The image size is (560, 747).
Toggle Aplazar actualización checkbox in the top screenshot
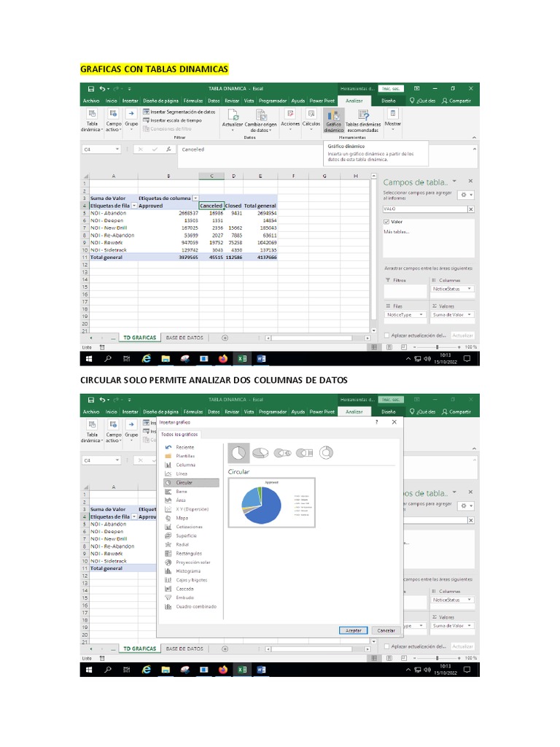point(386,336)
